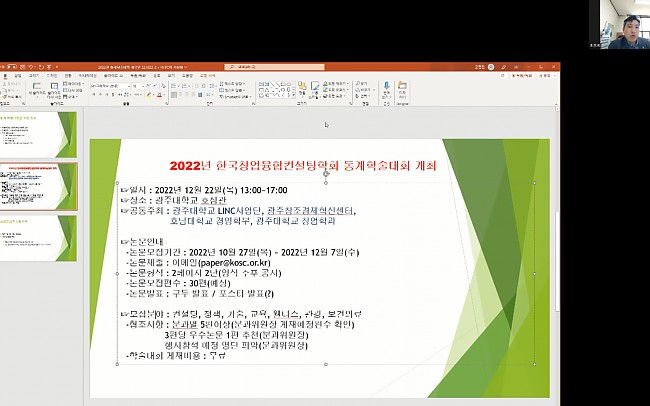Convert text to SmartArt
Image resolution: width=650 pixels, height=406 pixels.
pyautogui.click(x=235, y=97)
